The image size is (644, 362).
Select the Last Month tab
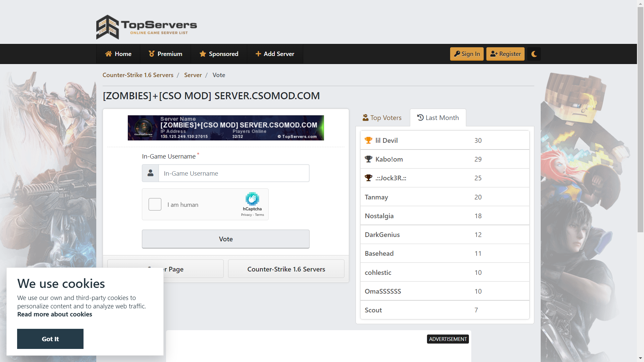(x=438, y=118)
